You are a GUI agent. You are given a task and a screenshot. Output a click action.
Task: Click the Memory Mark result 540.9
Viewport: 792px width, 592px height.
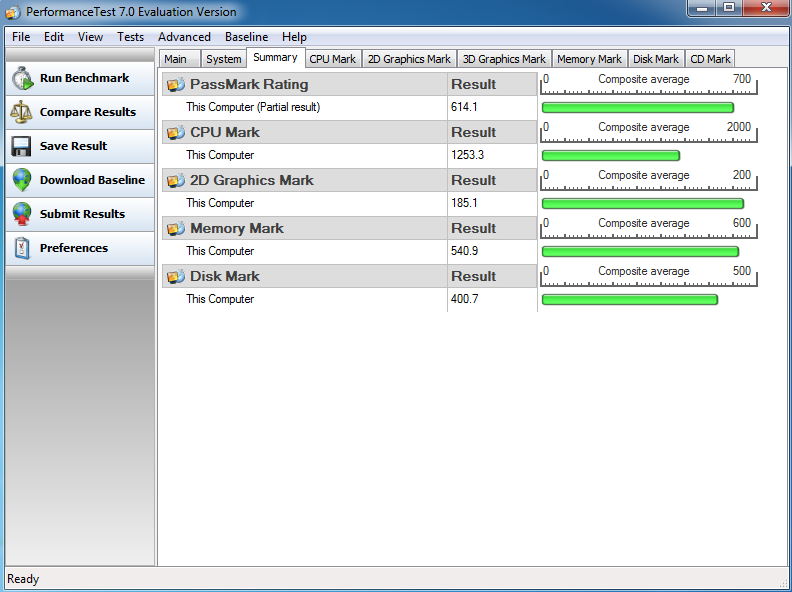pos(464,251)
